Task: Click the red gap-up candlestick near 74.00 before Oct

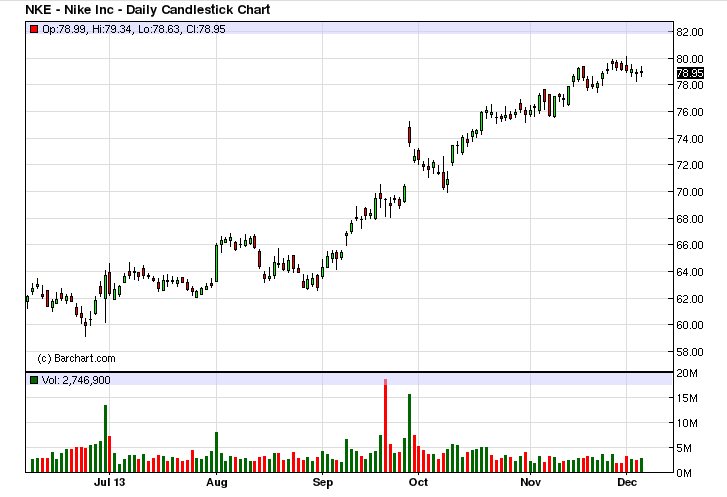Action: [x=409, y=134]
